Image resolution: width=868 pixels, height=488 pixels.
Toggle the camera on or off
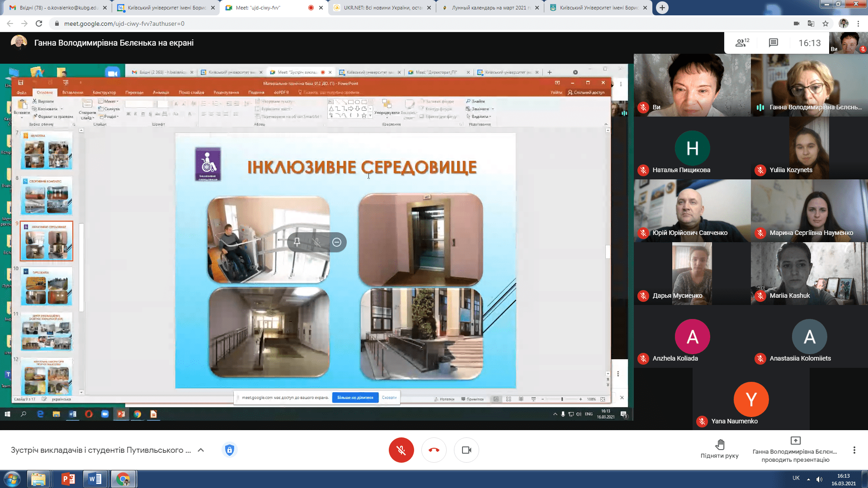click(467, 450)
